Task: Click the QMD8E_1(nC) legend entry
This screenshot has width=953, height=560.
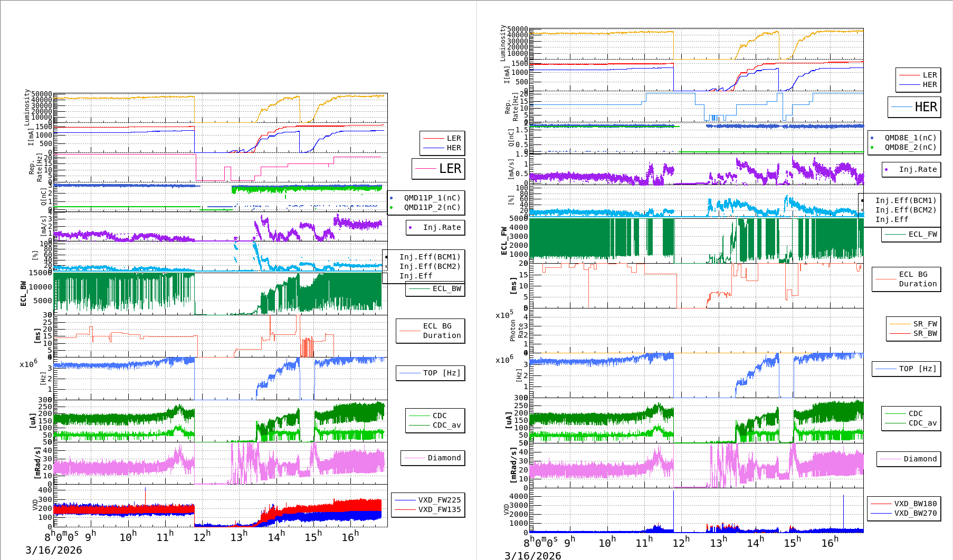Action: point(910,138)
